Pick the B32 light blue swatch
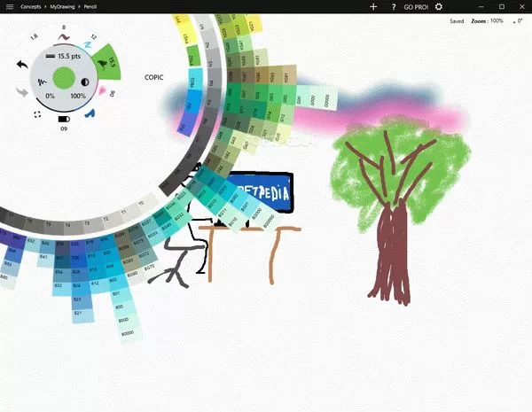Screen dimensions: 532x412 pyautogui.click(x=61, y=288)
